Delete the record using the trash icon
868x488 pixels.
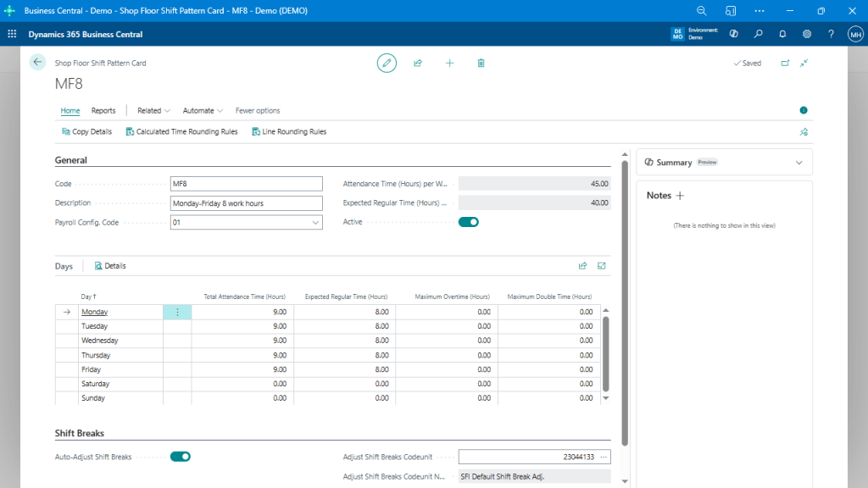481,63
